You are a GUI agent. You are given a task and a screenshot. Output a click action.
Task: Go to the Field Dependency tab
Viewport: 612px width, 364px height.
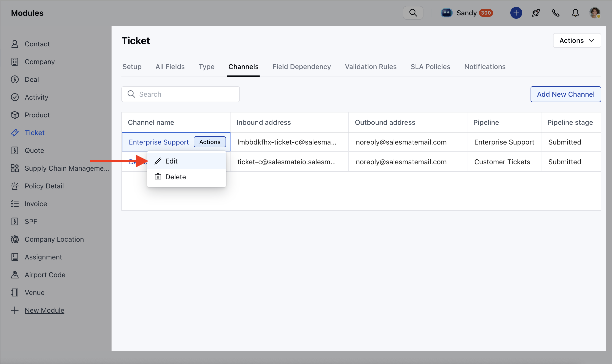(x=302, y=67)
